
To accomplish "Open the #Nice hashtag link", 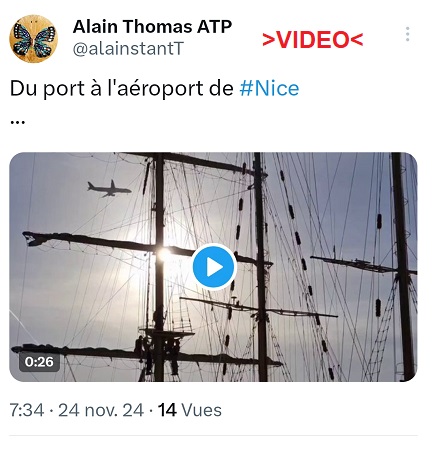I will [269, 88].
